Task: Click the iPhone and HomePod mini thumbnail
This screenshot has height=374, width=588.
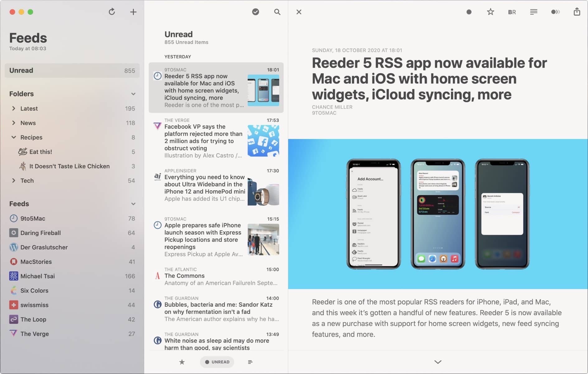Action: coord(263,191)
